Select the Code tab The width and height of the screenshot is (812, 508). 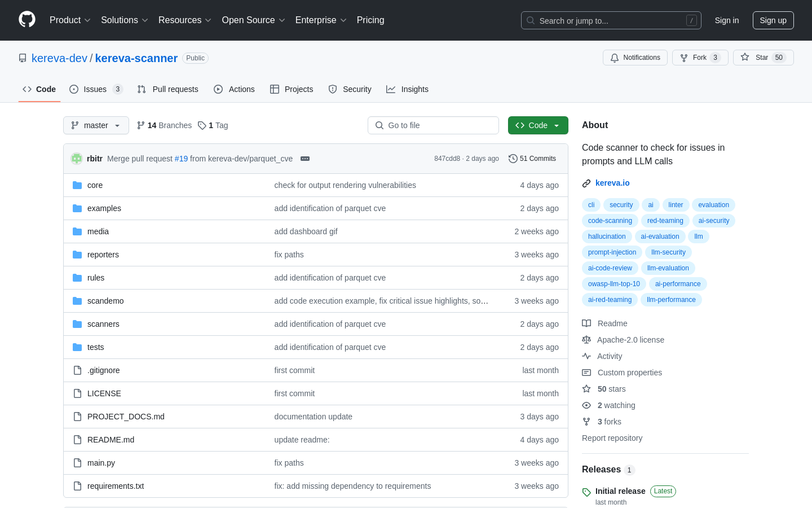click(x=39, y=89)
